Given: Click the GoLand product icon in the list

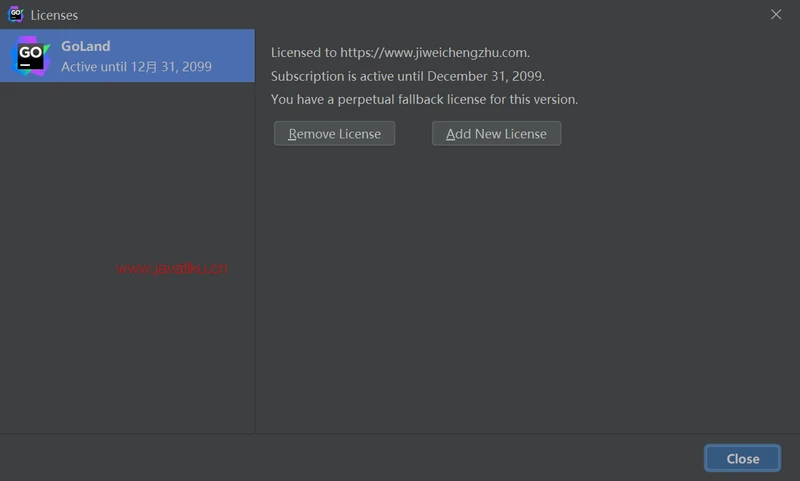Looking at the screenshot, I should click(30, 56).
